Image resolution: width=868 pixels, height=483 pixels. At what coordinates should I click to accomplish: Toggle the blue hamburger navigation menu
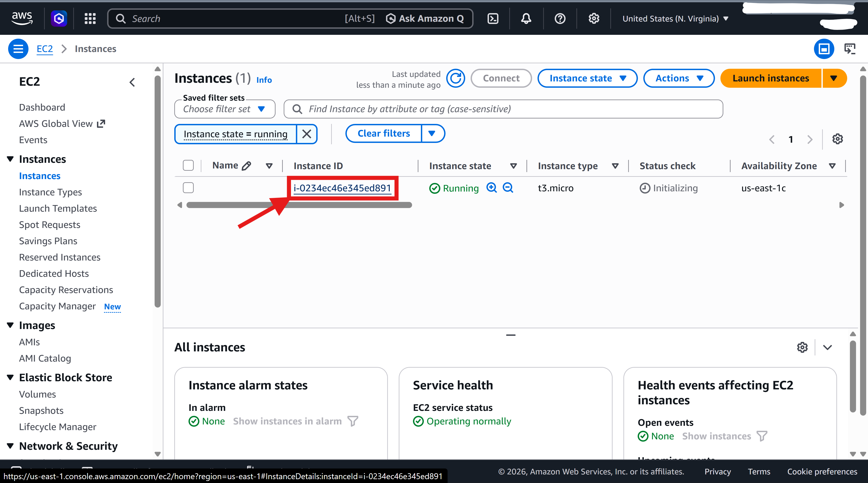pos(18,49)
